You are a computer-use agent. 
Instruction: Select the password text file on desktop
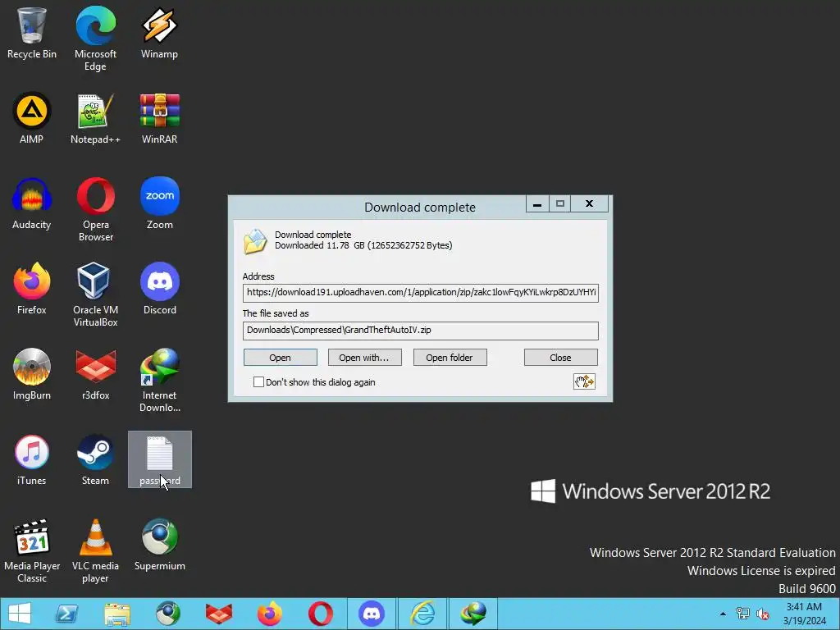tap(160, 459)
